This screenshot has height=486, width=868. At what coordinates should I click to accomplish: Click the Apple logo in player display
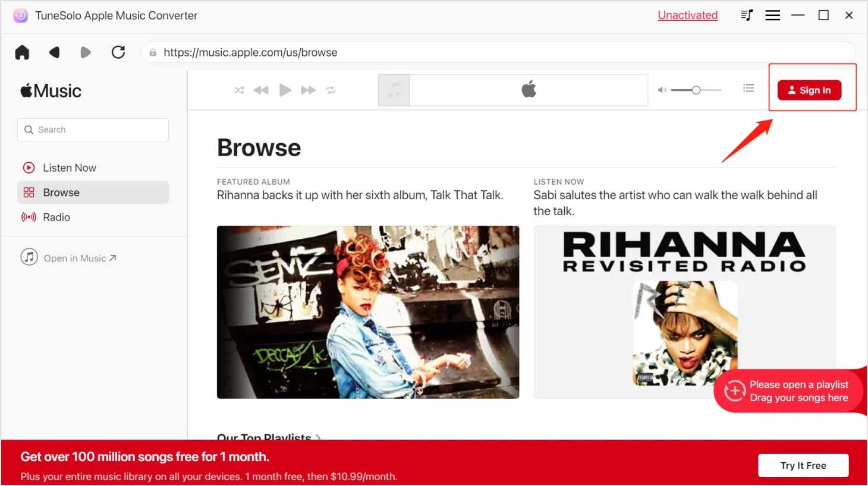pos(529,90)
